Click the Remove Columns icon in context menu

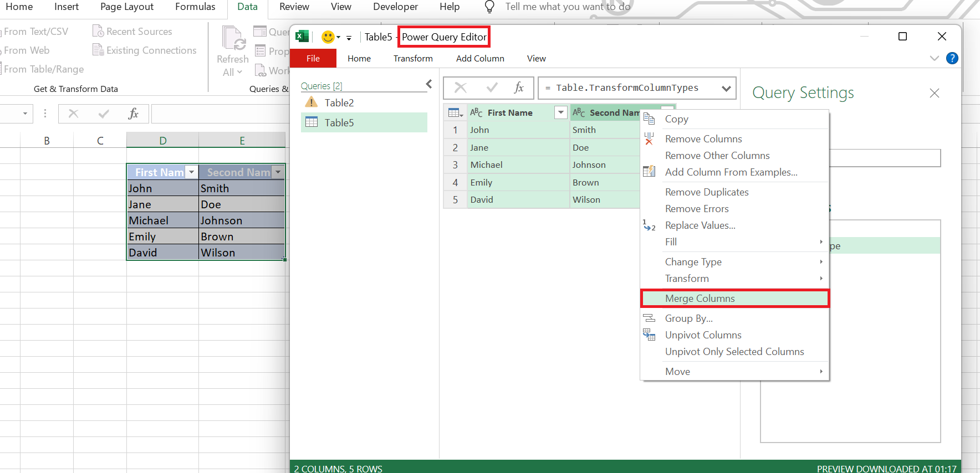649,138
